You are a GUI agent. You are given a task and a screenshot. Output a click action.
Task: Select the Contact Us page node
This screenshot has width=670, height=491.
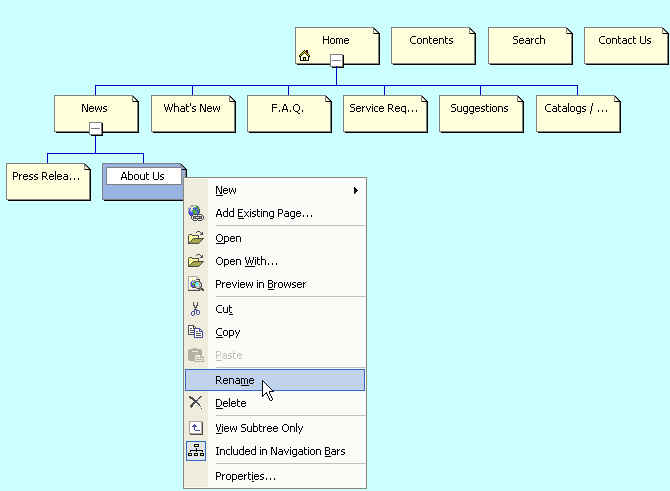tap(625, 45)
